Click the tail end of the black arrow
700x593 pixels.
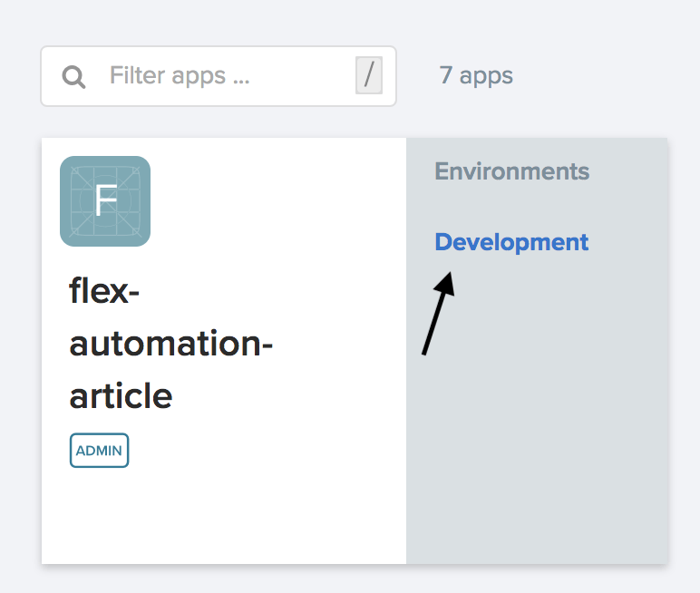[x=423, y=354]
